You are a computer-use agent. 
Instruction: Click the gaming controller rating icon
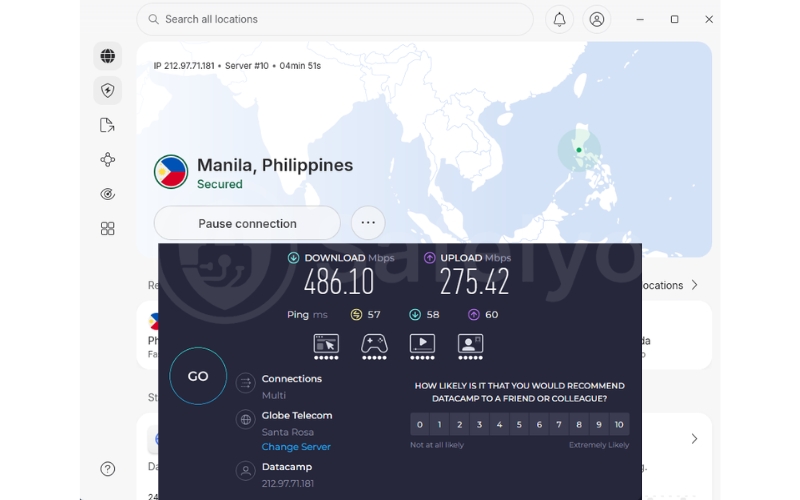[x=374, y=346]
